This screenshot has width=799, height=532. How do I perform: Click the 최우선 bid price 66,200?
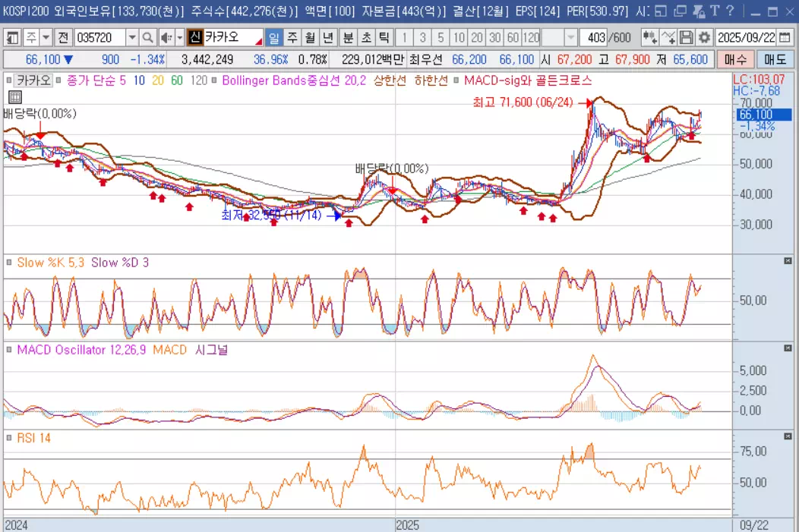469,59
